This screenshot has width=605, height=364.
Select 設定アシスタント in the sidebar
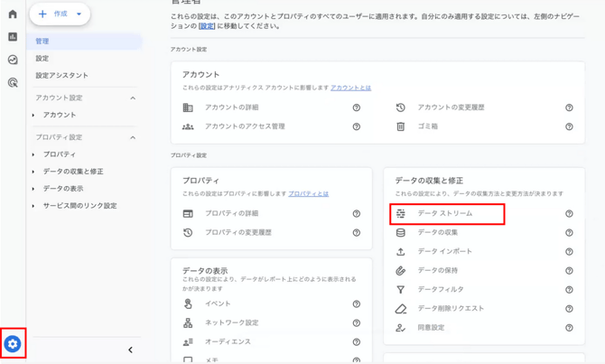(62, 76)
